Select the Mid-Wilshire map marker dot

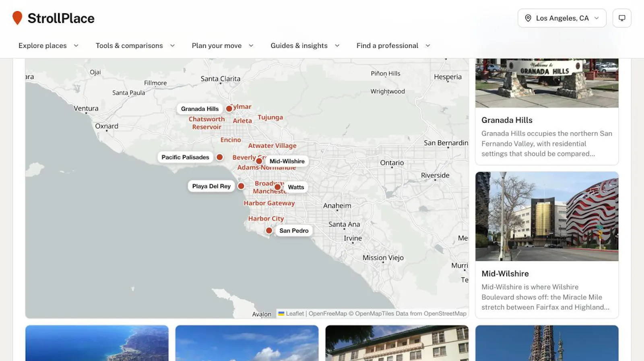click(259, 161)
